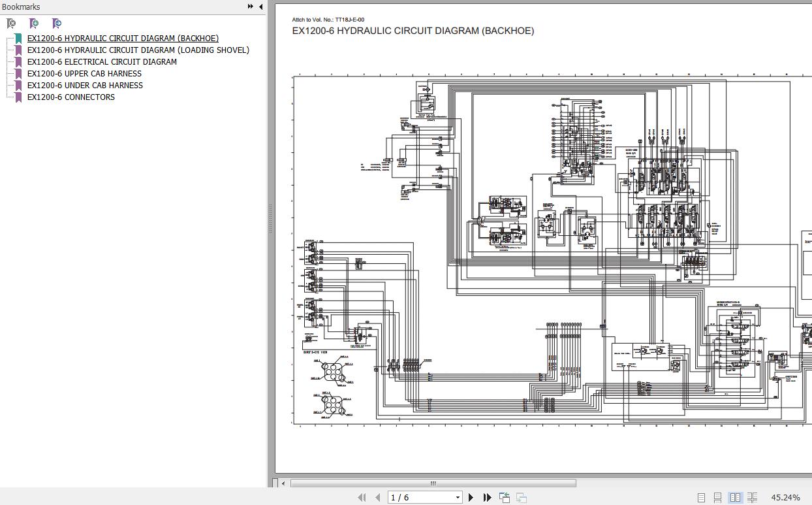Collapse the Bookmarks panel arrow
Screen dimensions: 812x505
point(260,7)
